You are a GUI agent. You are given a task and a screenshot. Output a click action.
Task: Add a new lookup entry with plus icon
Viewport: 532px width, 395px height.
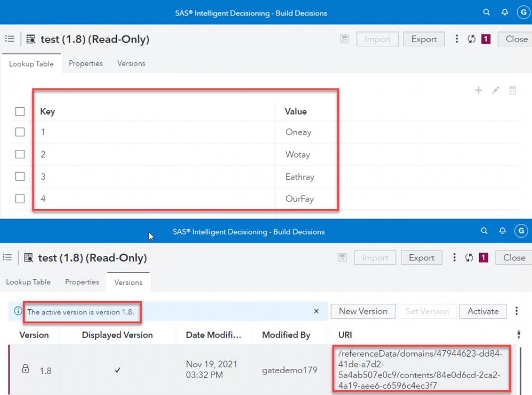[478, 90]
